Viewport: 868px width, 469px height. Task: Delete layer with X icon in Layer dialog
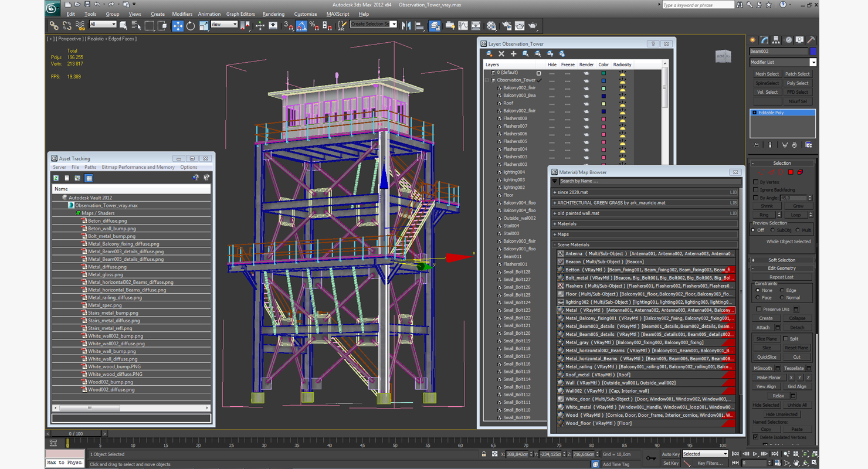tap(501, 53)
